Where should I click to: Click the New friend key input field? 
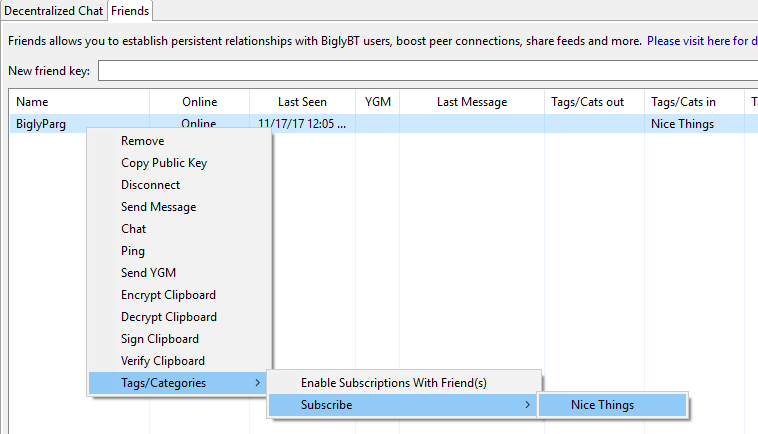428,71
